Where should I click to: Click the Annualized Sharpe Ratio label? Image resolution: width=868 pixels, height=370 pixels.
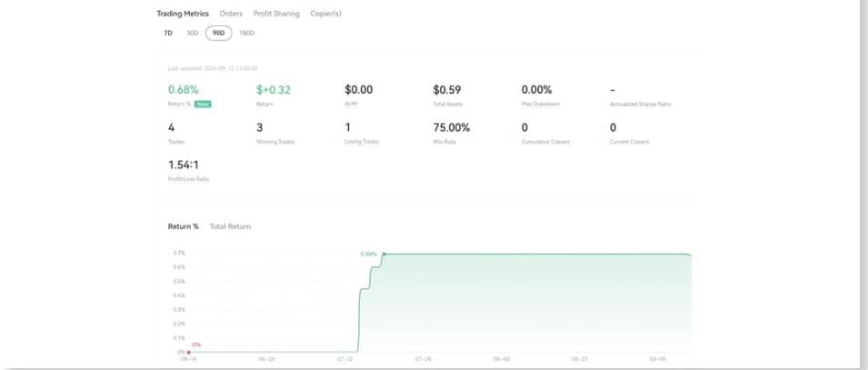point(640,105)
